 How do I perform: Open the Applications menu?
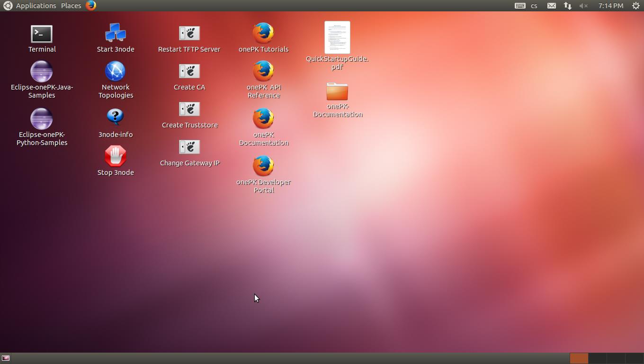36,6
